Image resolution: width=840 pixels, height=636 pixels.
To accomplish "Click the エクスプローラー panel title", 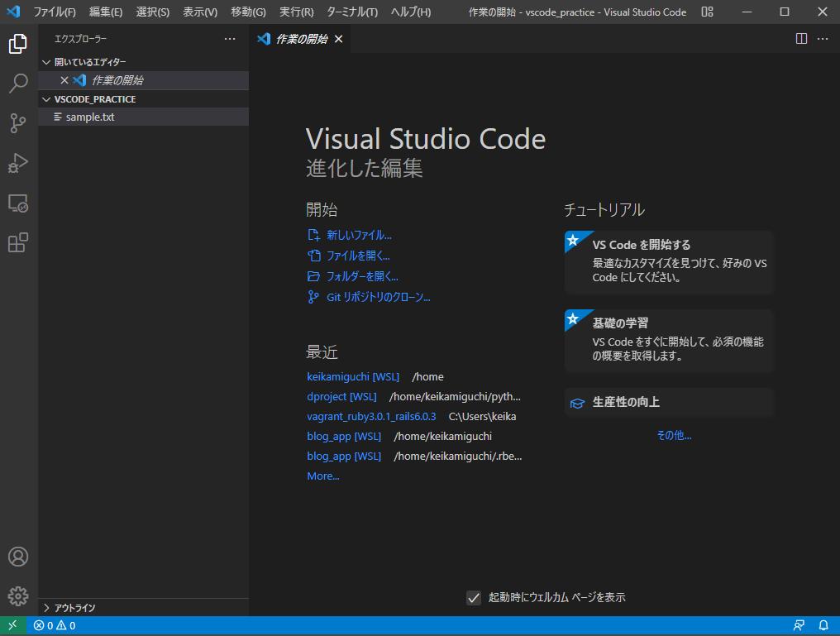I will 80,39.
